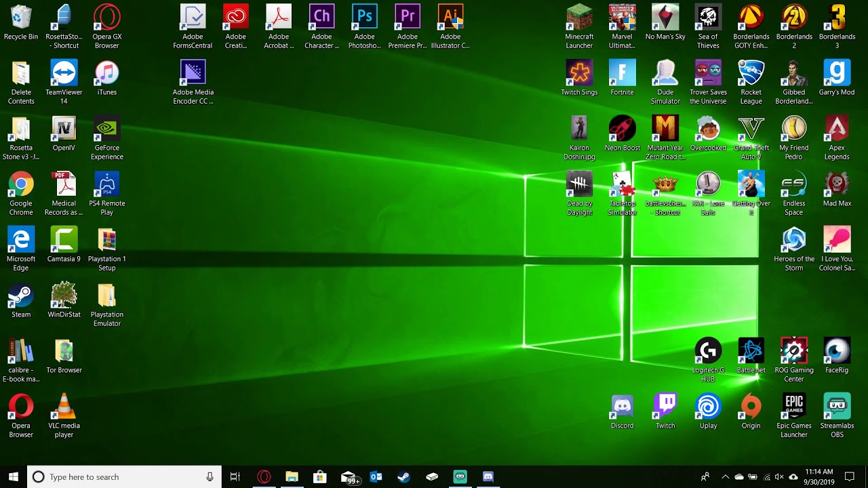Open the notification Action Center
Image resolution: width=868 pixels, height=488 pixels.
[x=850, y=476]
